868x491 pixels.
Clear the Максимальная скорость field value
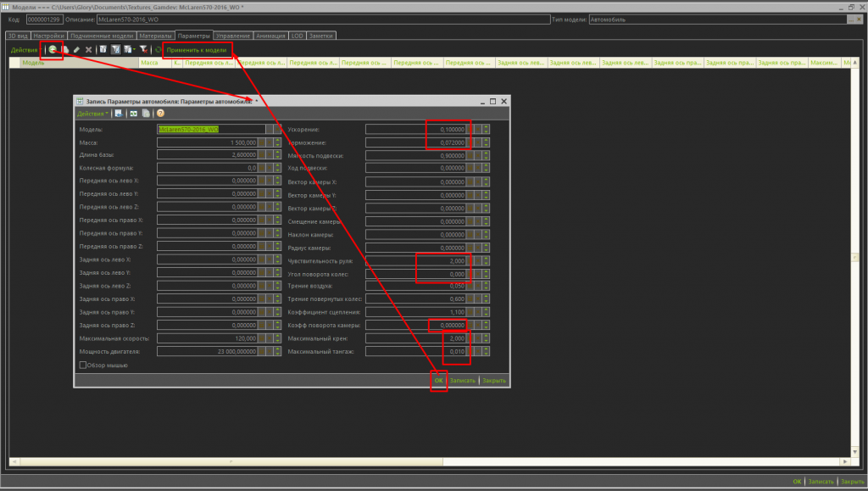(270, 338)
